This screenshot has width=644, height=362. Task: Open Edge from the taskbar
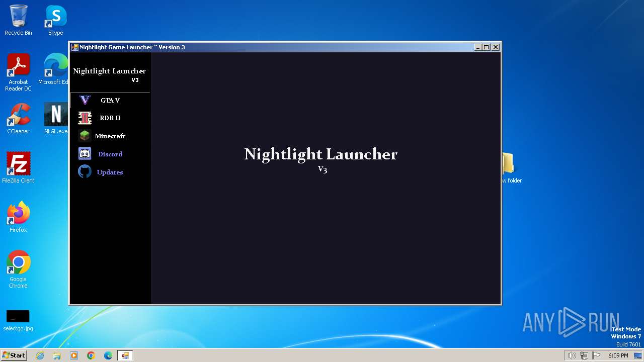pos(108,355)
